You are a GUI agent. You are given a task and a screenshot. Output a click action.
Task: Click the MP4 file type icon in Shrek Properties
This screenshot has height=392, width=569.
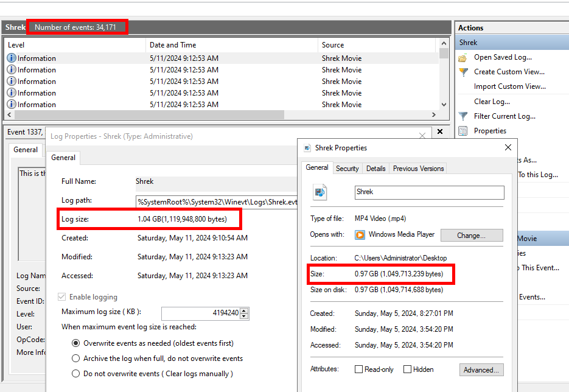319,192
